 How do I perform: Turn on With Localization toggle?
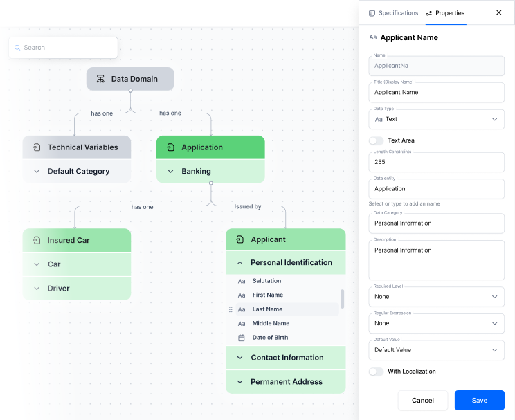point(376,372)
